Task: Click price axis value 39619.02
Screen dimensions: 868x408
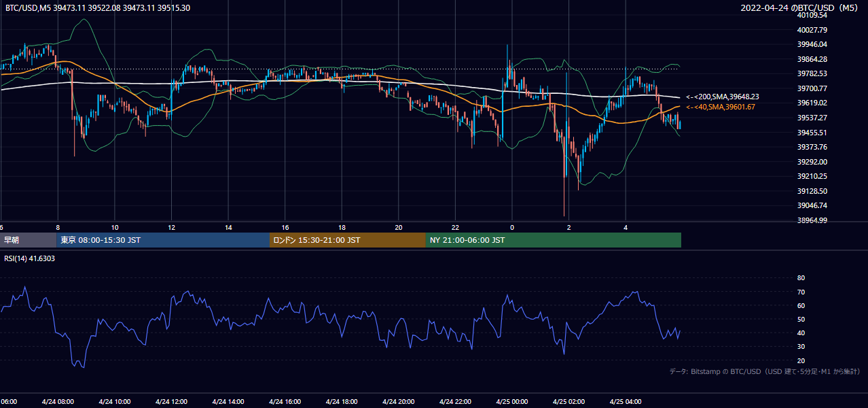Action: pyautogui.click(x=812, y=103)
